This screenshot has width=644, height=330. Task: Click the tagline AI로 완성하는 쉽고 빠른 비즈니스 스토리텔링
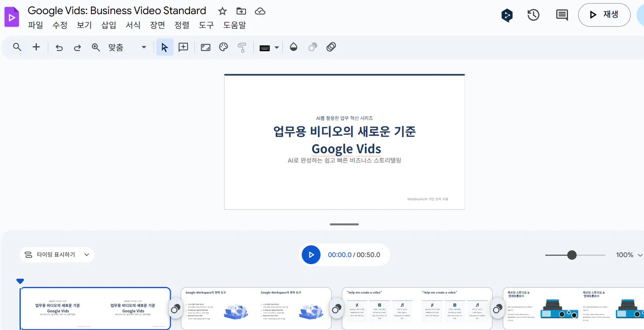(x=344, y=160)
